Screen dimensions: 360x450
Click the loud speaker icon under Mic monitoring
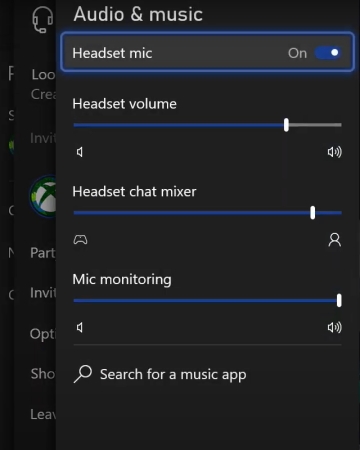coord(334,328)
